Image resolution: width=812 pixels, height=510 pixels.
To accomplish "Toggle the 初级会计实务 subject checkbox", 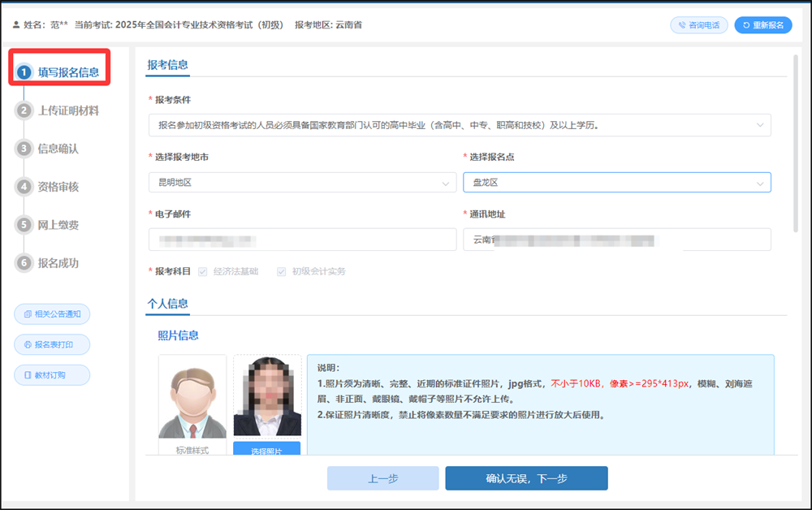I will 281,272.
